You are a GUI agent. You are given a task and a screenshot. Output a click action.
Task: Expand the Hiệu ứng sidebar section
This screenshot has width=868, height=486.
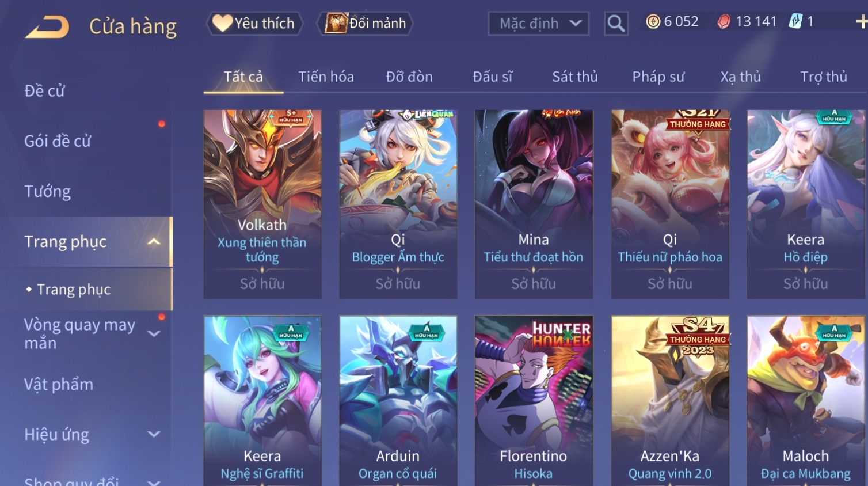pyautogui.click(x=154, y=434)
